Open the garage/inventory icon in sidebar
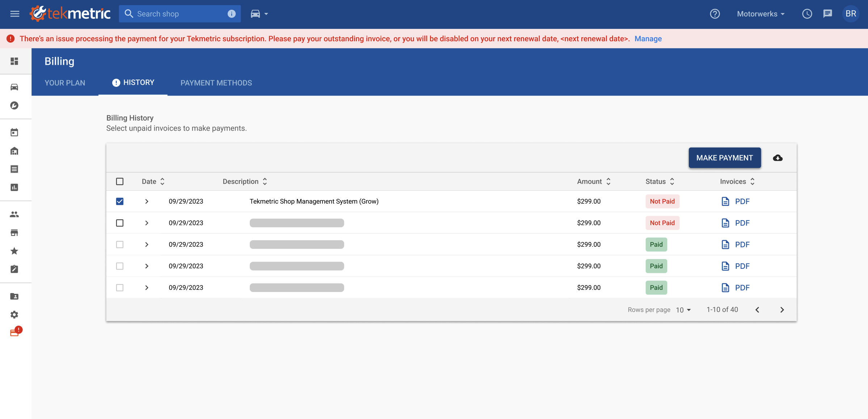Viewport: 868px width, 419px height. [14, 151]
